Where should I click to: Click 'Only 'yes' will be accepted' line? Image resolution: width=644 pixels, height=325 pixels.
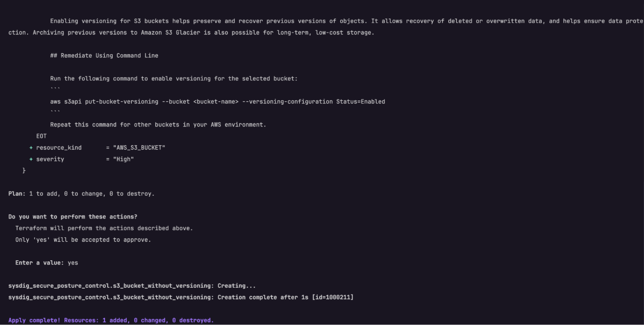tap(83, 240)
